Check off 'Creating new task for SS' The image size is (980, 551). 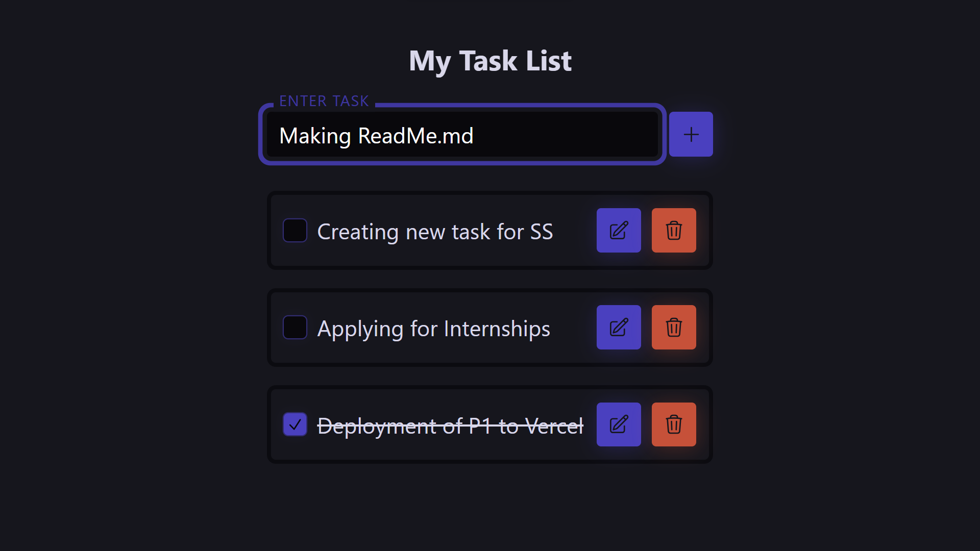(295, 230)
